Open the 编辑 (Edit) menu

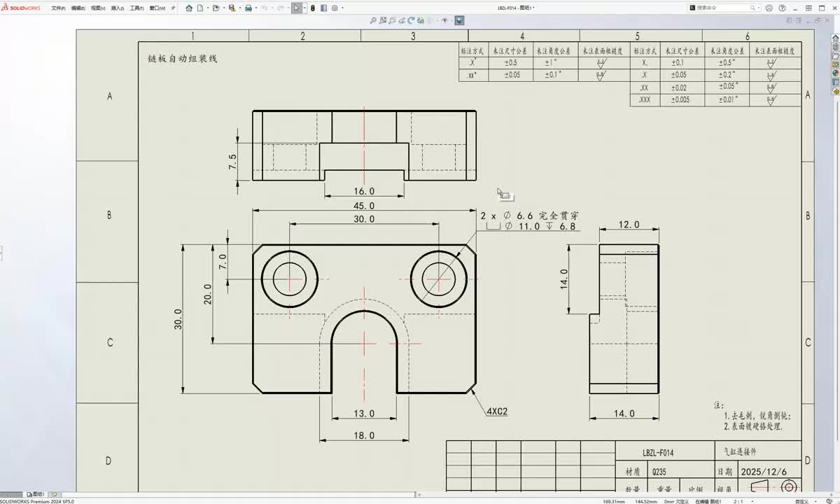click(78, 8)
